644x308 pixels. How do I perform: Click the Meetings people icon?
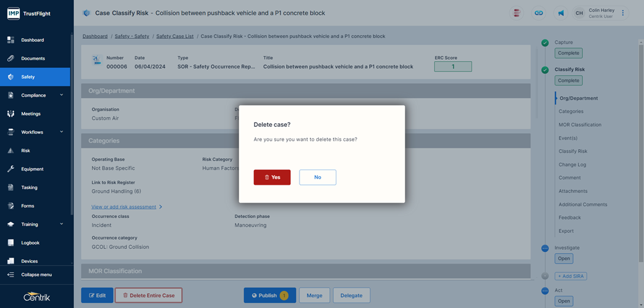click(11, 114)
